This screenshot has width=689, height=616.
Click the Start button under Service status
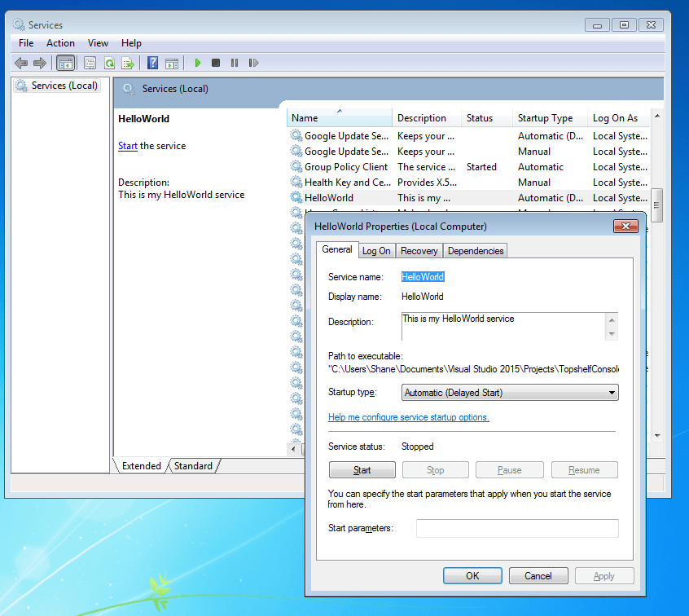(x=362, y=470)
